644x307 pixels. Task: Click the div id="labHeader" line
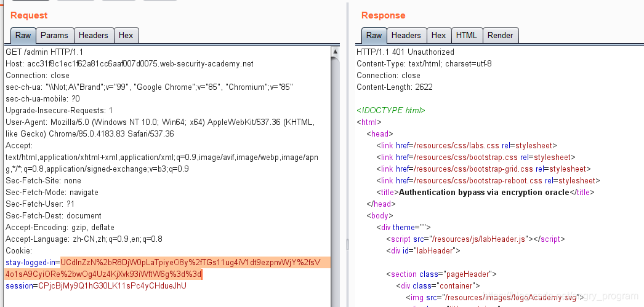tap(423, 251)
